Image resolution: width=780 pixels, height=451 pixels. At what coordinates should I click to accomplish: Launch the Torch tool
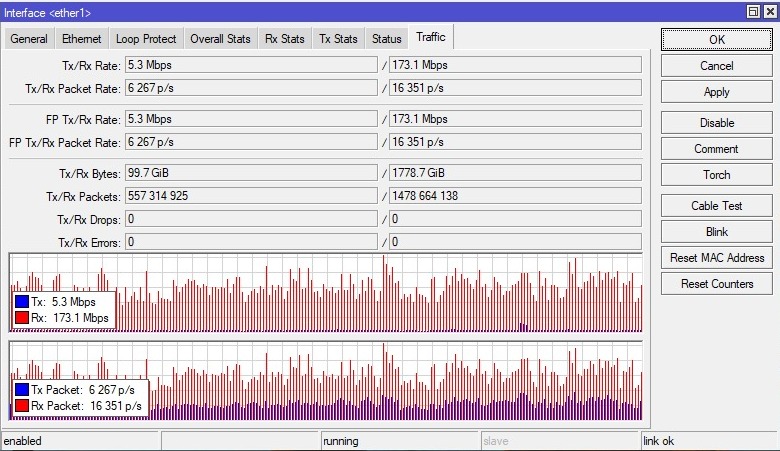716,175
